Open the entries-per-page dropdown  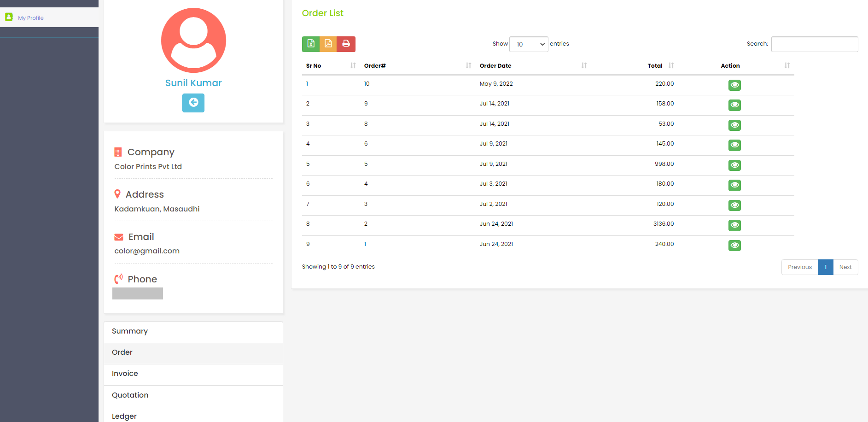[529, 44]
